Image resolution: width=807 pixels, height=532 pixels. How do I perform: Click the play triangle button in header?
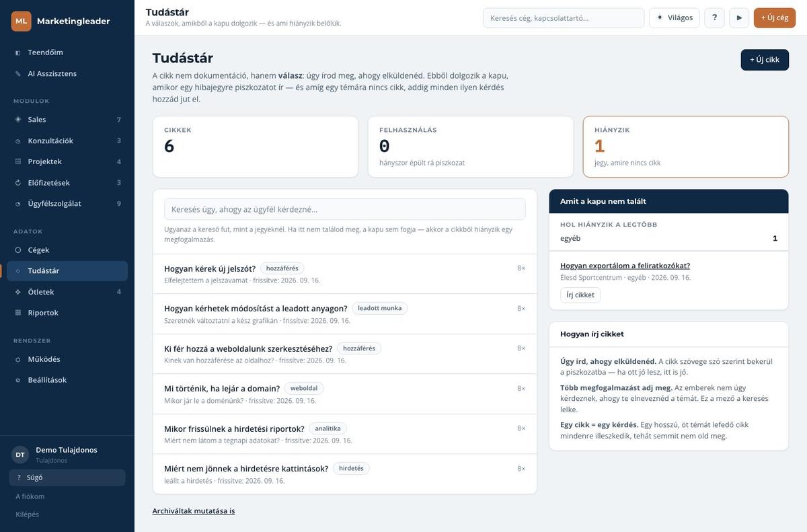click(x=739, y=17)
